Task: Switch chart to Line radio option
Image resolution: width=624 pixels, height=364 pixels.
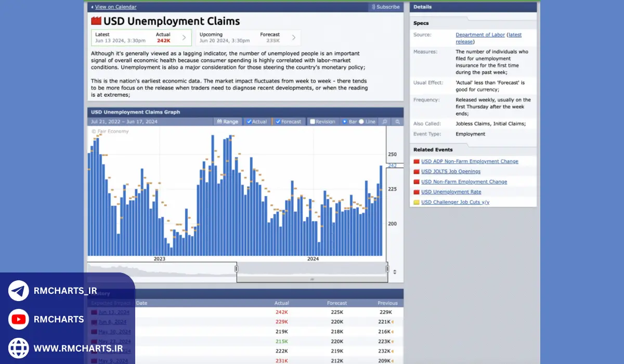Action: (x=361, y=122)
